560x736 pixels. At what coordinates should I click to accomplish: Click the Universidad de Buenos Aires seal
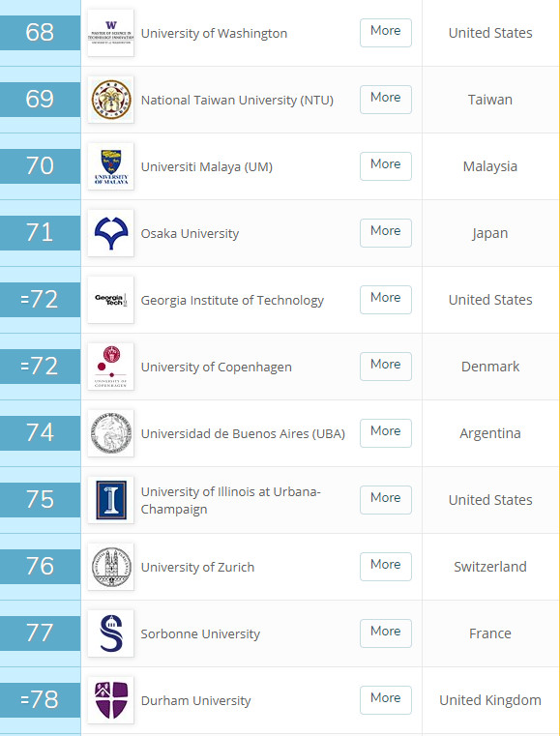tap(111, 432)
